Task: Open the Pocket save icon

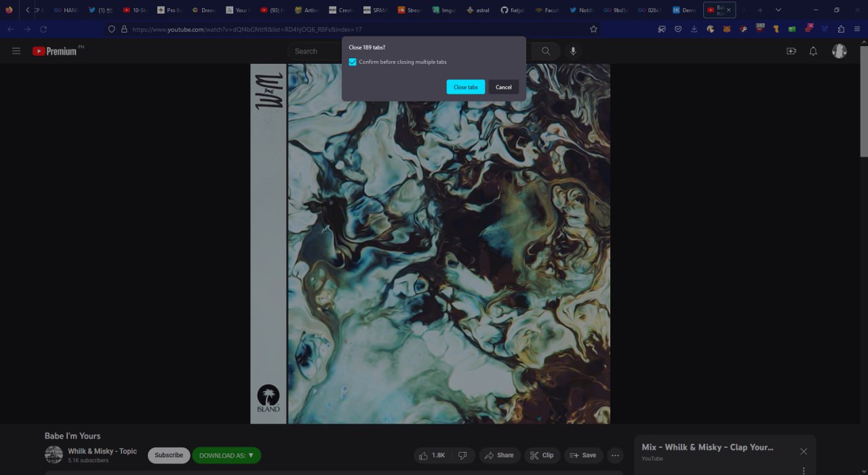Action: (x=677, y=29)
